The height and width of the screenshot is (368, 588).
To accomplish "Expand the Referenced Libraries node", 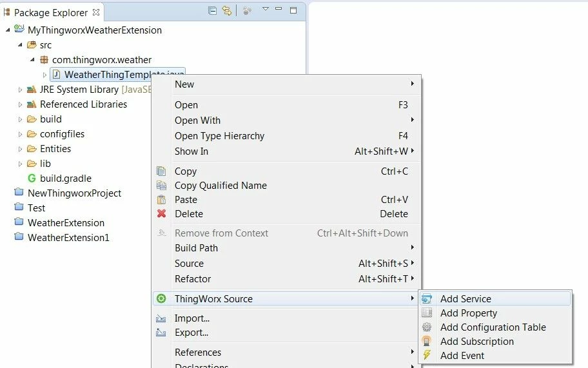I will 20,104.
